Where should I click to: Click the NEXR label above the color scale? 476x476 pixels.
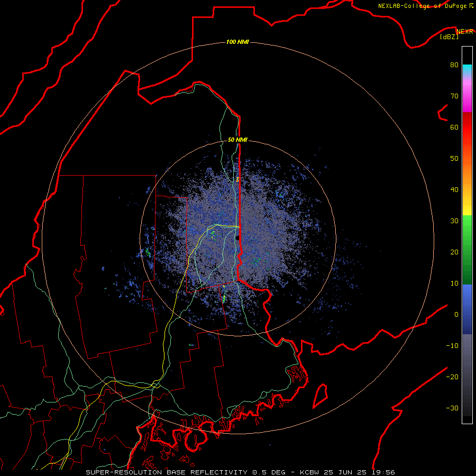(465, 32)
